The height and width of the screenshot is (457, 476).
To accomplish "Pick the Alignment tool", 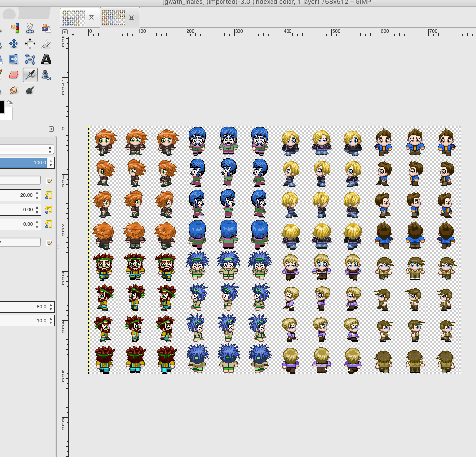I will [30, 44].
